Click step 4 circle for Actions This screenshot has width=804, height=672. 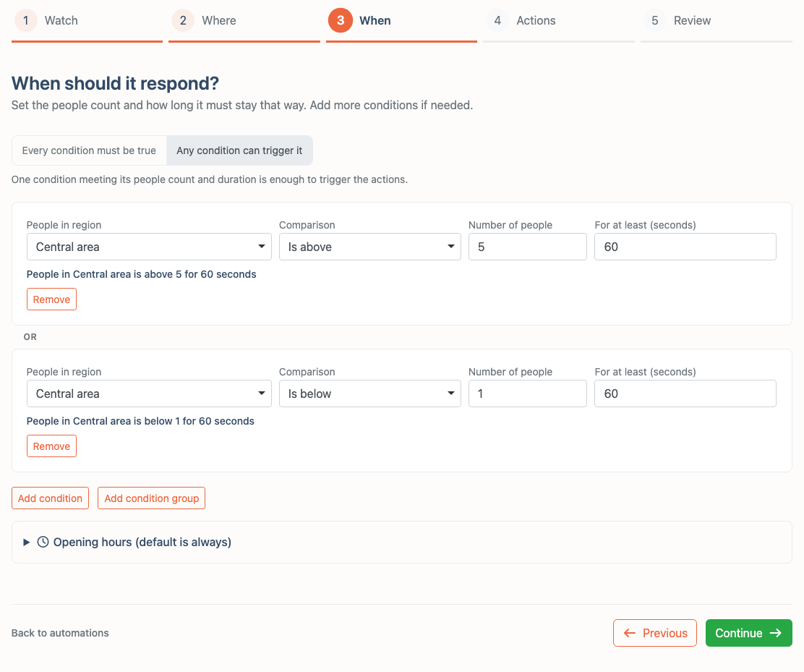[497, 20]
